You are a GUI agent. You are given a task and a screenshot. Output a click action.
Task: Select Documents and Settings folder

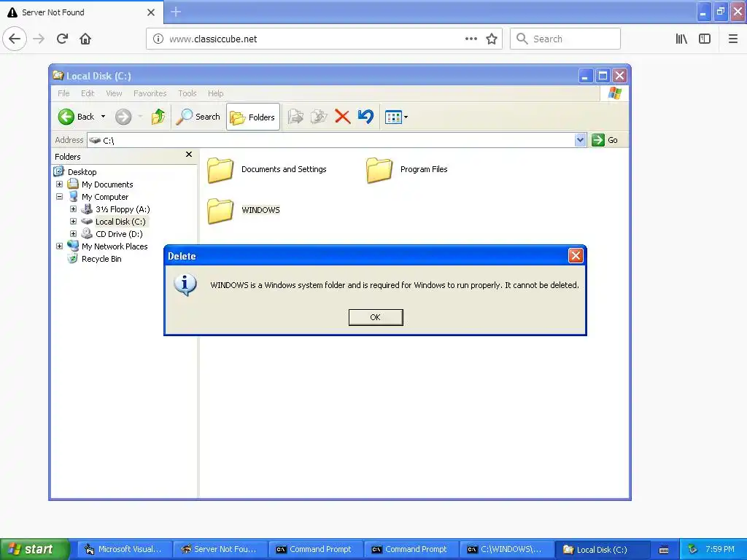[x=267, y=170]
